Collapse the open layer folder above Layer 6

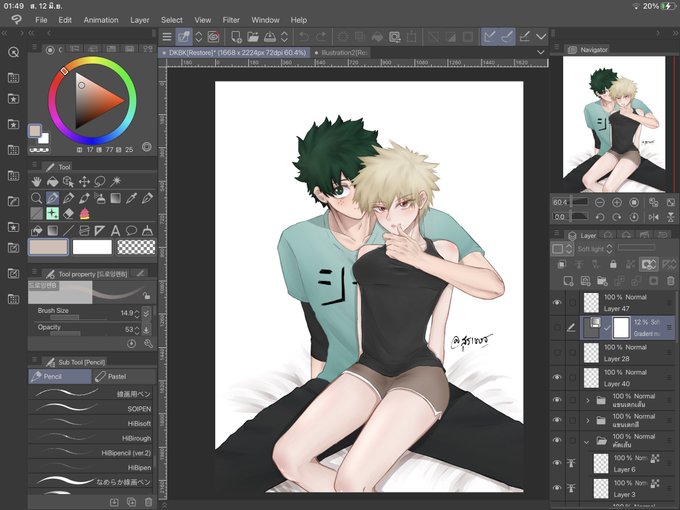[587, 441]
